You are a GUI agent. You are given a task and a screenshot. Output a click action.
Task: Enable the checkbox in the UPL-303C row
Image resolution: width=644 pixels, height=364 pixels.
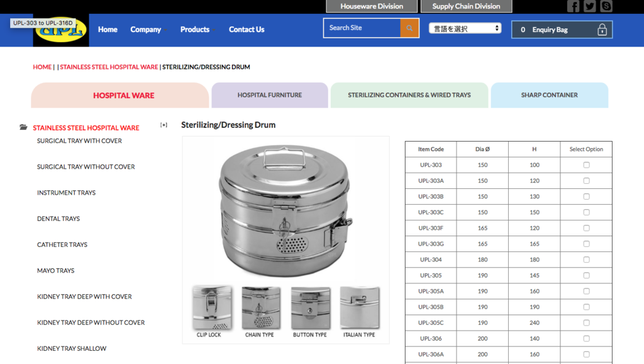coord(586,212)
